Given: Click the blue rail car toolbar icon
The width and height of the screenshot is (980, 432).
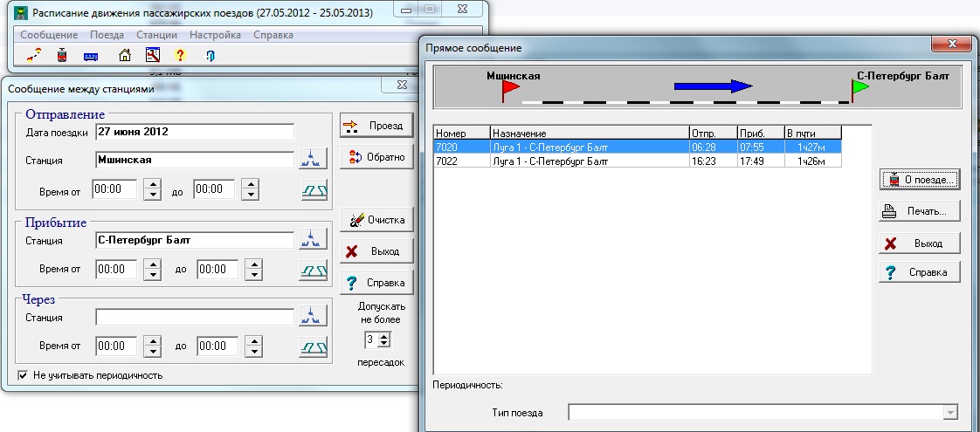Looking at the screenshot, I should coord(90,56).
